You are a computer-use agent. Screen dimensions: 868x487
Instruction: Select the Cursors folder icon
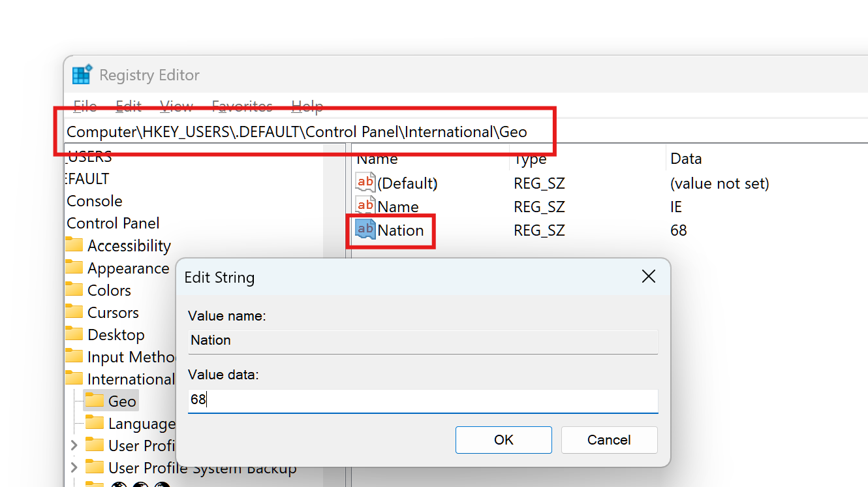(74, 313)
